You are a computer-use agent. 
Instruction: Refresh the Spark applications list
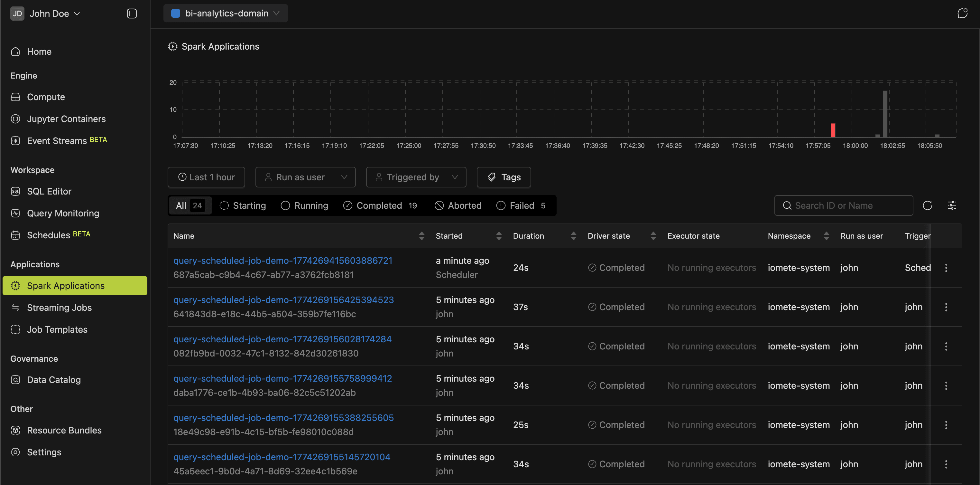[x=928, y=205]
